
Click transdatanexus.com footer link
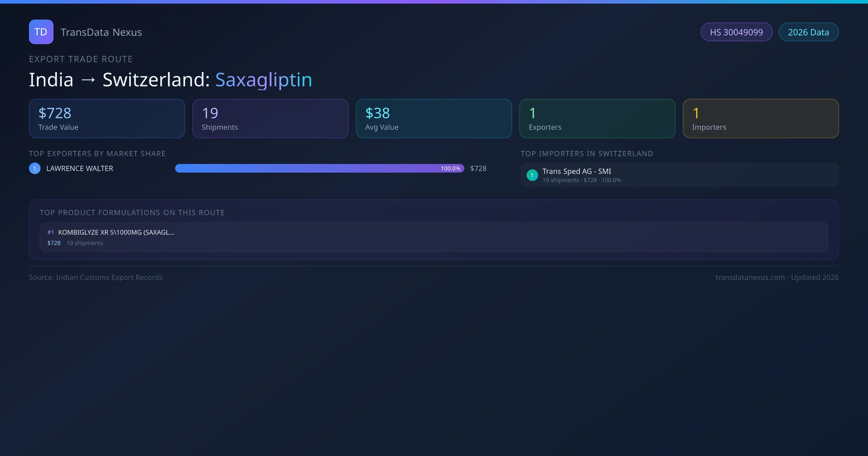(x=750, y=277)
